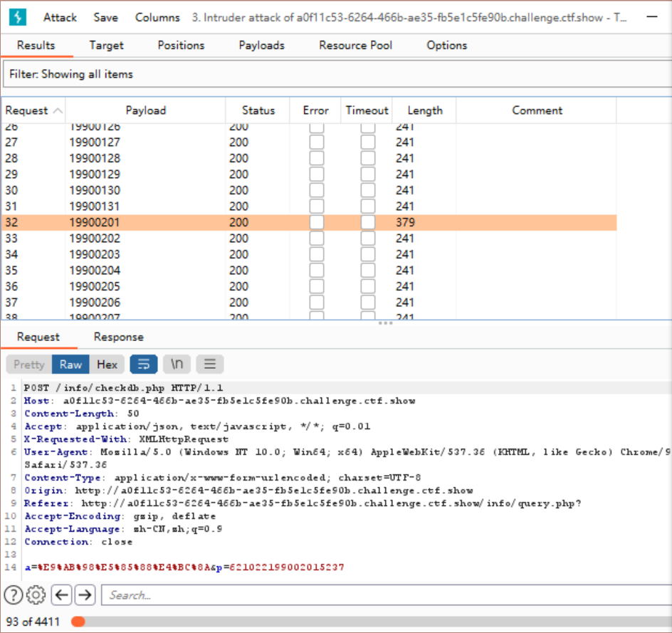Click the 93 of 4411 progress text
The width and height of the screenshot is (672, 633).
pos(33,622)
